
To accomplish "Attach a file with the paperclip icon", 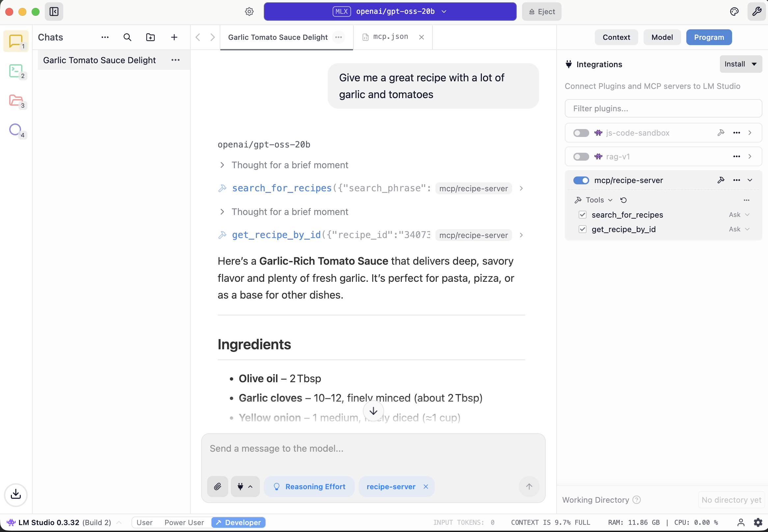I will pos(217,486).
